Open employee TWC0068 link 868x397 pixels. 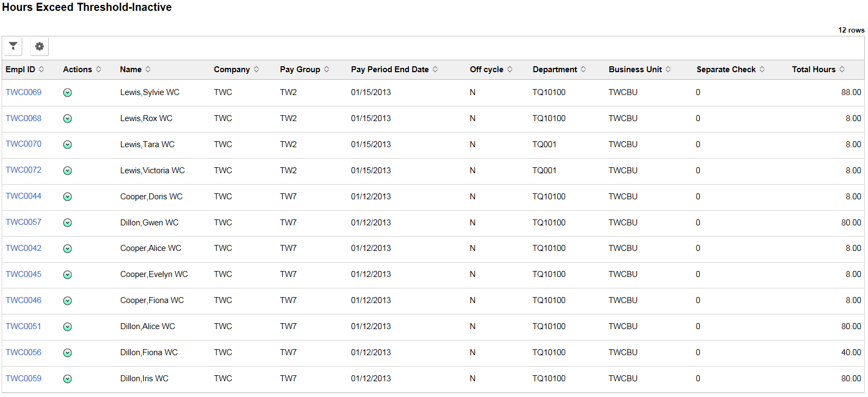[23, 118]
